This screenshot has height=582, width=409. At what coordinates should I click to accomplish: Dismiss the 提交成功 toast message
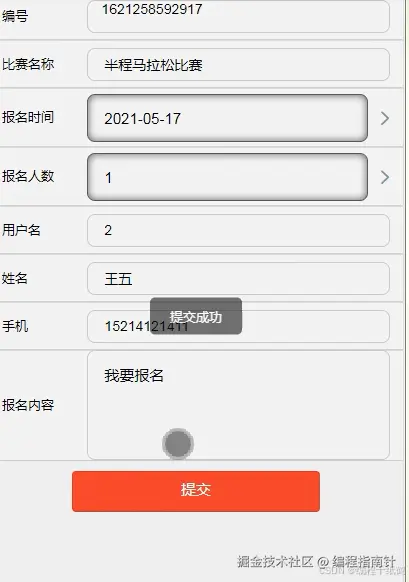[x=196, y=316]
